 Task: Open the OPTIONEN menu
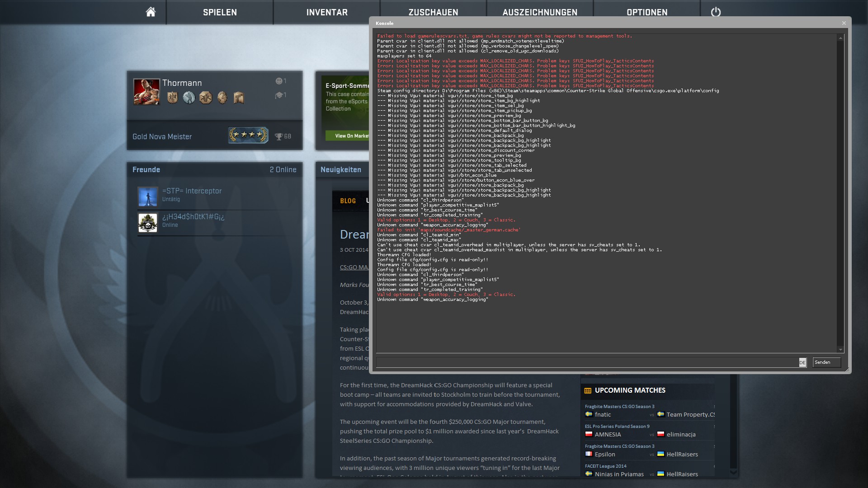[647, 12]
